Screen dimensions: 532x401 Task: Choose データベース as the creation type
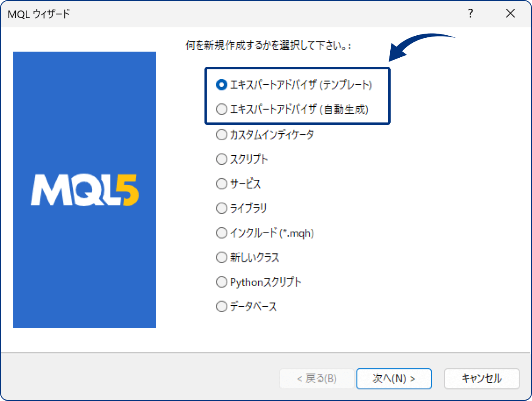pyautogui.click(x=222, y=306)
